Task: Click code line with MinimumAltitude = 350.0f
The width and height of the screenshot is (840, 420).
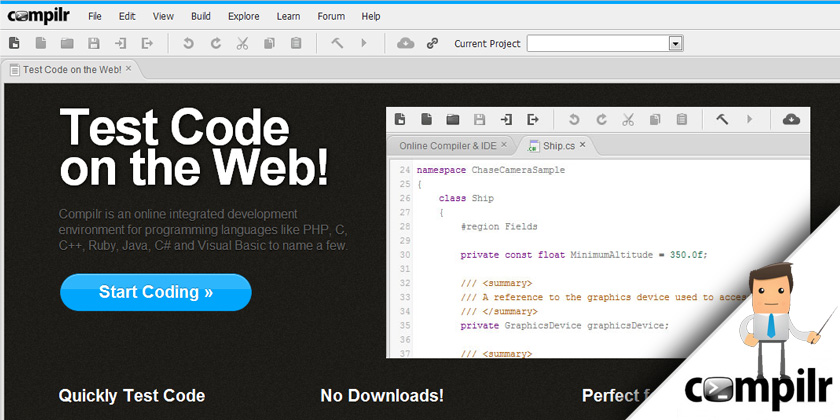Action: 584,255
